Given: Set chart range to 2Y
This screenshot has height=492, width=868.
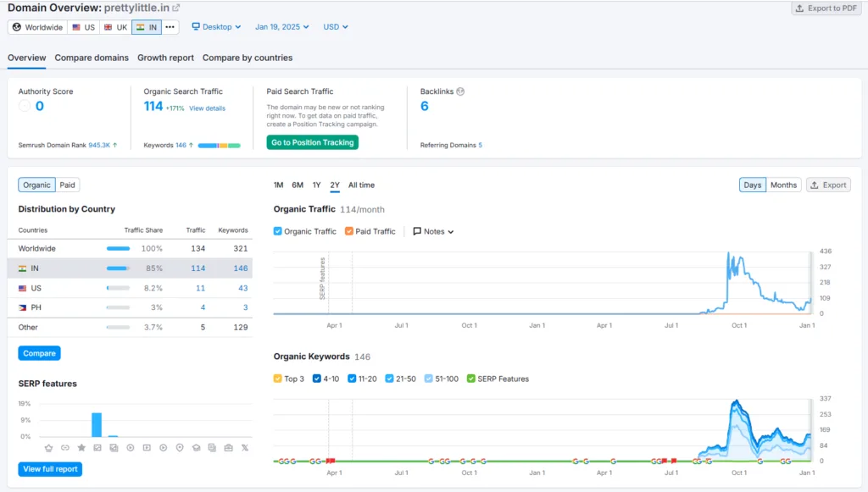Looking at the screenshot, I should tap(335, 185).
